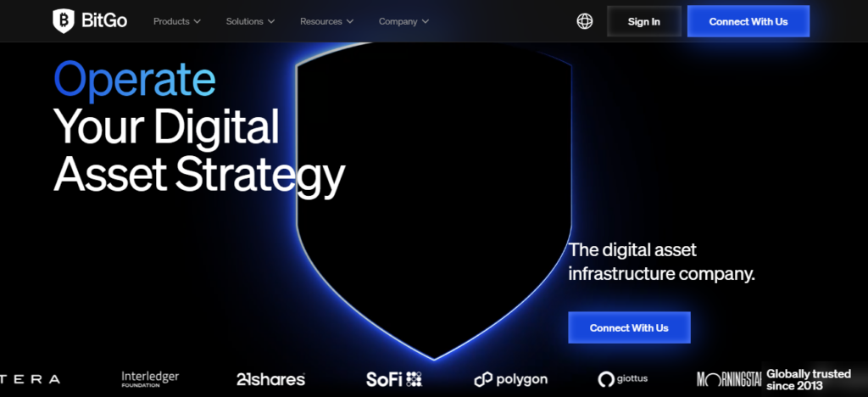The width and height of the screenshot is (868, 397).
Task: Click the Interledger Foundation logo
Action: (x=151, y=379)
